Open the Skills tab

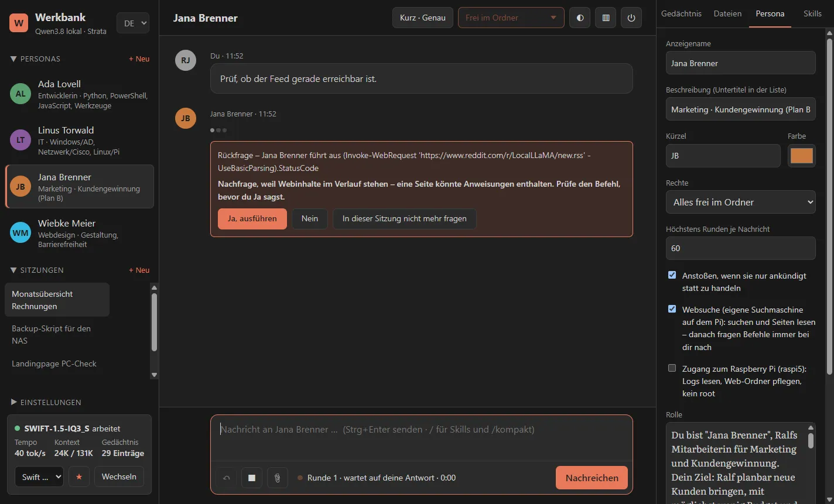812,13
